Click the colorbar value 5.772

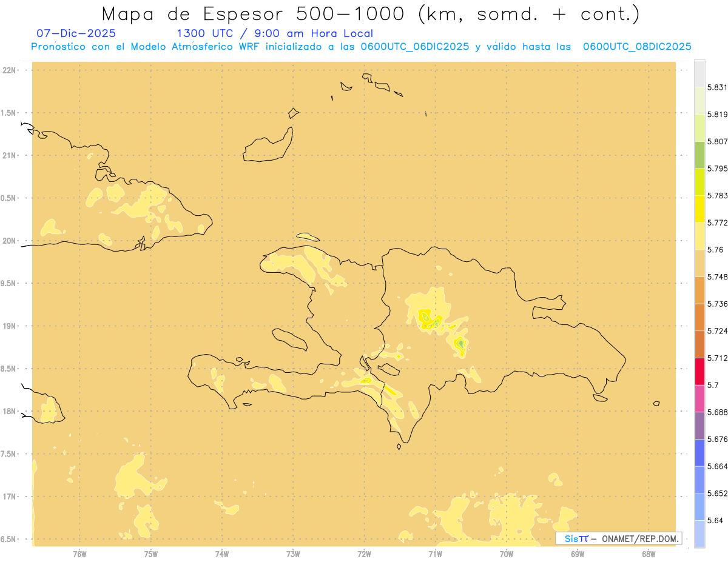coord(718,223)
